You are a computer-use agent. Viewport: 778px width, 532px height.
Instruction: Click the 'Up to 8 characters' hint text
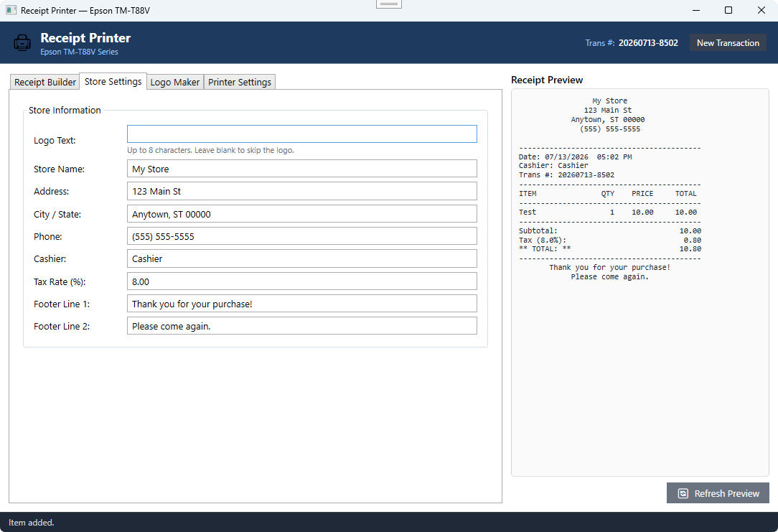(210, 150)
